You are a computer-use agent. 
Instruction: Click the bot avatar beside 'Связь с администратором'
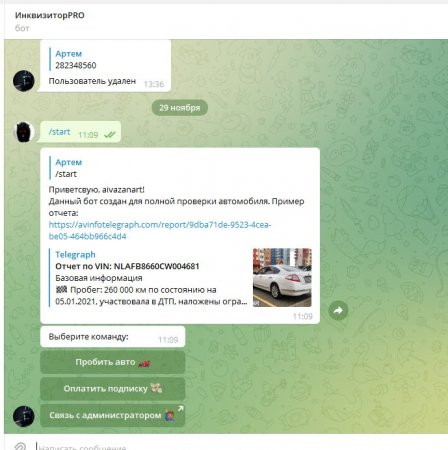tap(24, 416)
